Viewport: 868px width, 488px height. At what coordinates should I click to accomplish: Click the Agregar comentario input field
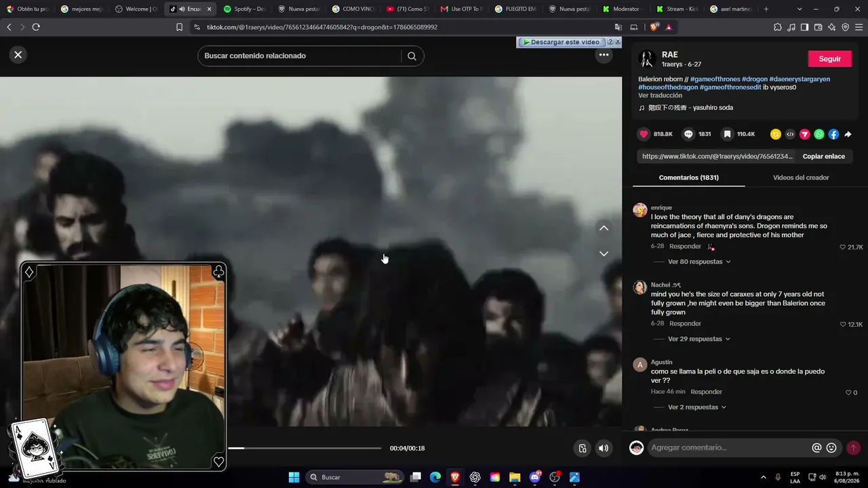click(730, 447)
